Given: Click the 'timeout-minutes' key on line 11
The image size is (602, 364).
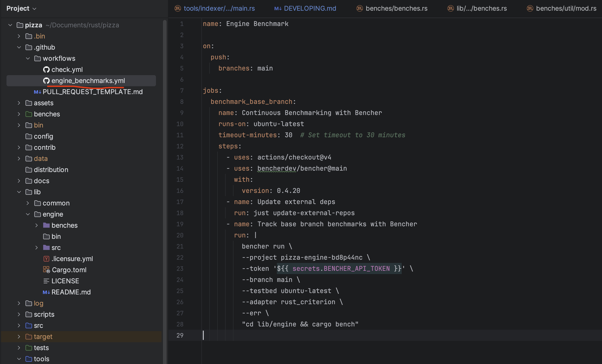Looking at the screenshot, I should [247, 135].
